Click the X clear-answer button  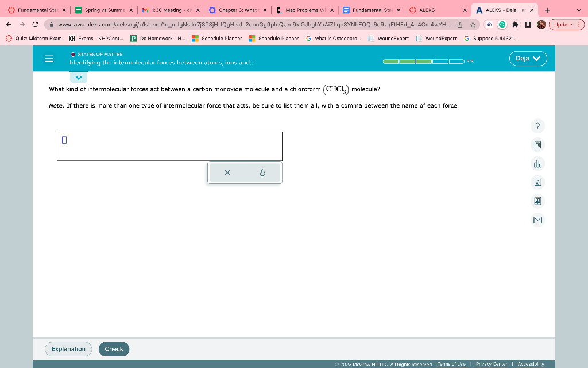coord(227,172)
